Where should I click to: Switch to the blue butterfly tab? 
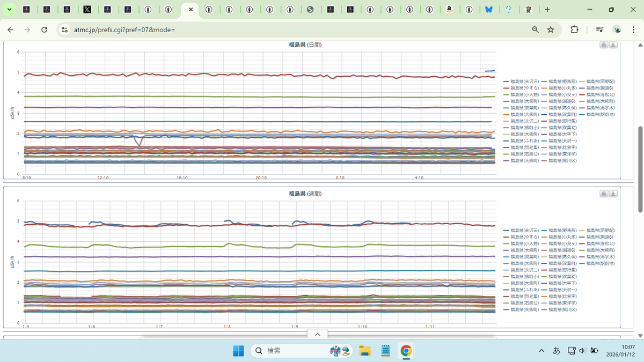click(489, 10)
